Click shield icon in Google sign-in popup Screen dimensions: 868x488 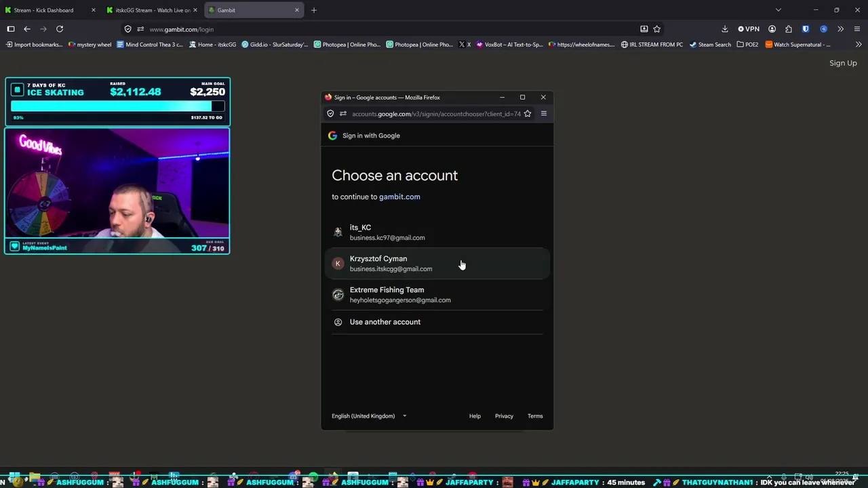tap(330, 114)
